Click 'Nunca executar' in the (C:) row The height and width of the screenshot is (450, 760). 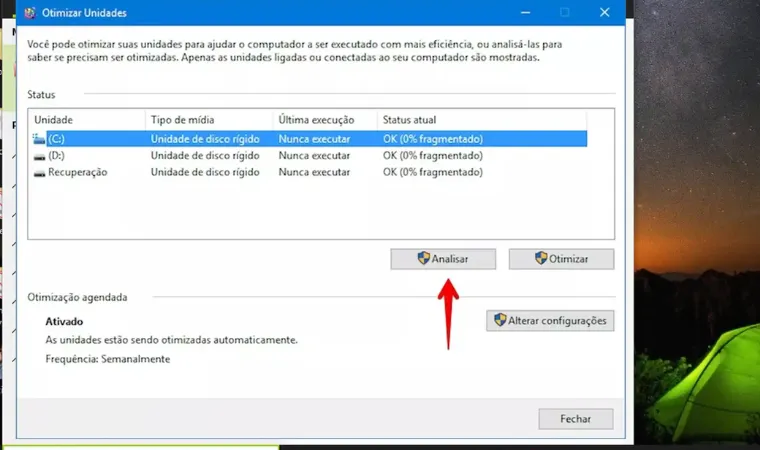pyautogui.click(x=314, y=139)
